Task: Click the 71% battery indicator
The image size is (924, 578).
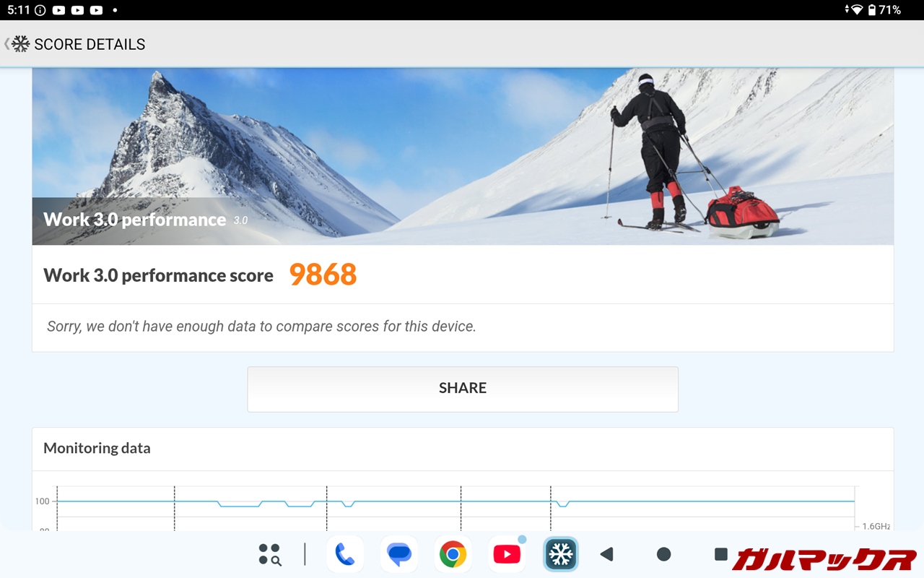Action: (x=884, y=10)
